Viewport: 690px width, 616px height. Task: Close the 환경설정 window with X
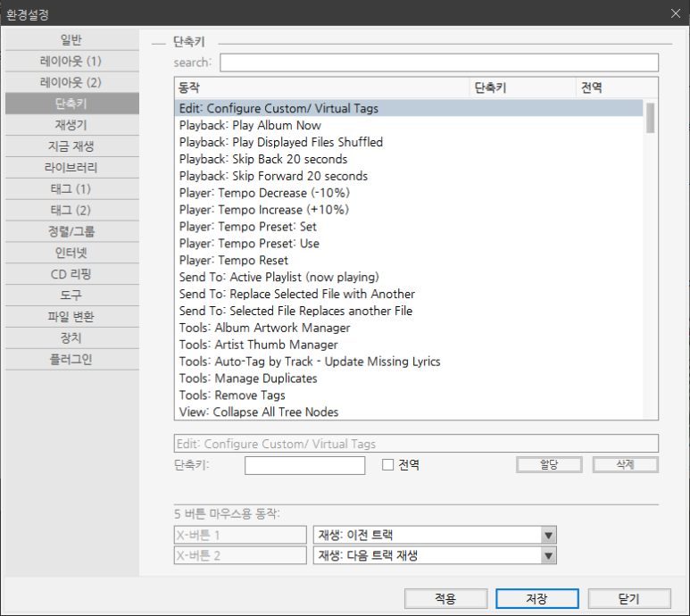click(x=676, y=13)
